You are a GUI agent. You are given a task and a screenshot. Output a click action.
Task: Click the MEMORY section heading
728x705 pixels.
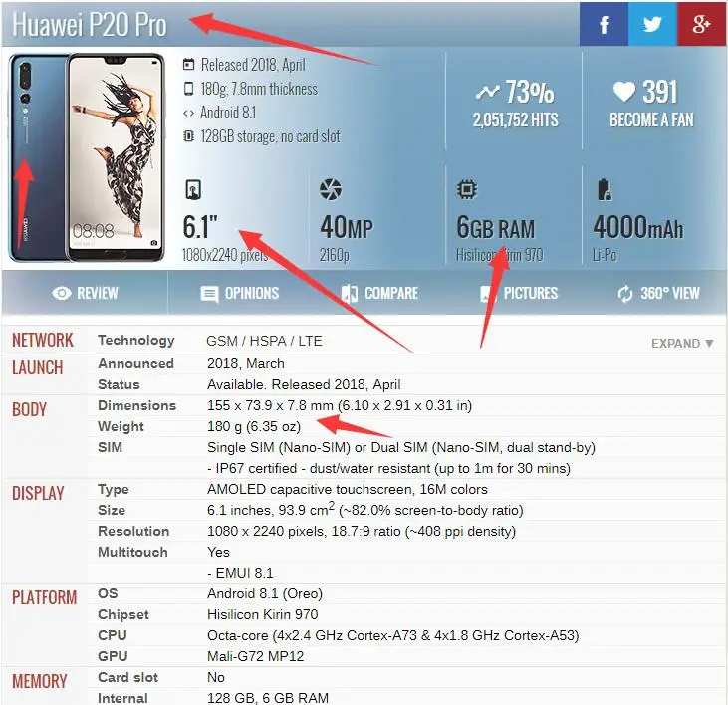[40, 681]
